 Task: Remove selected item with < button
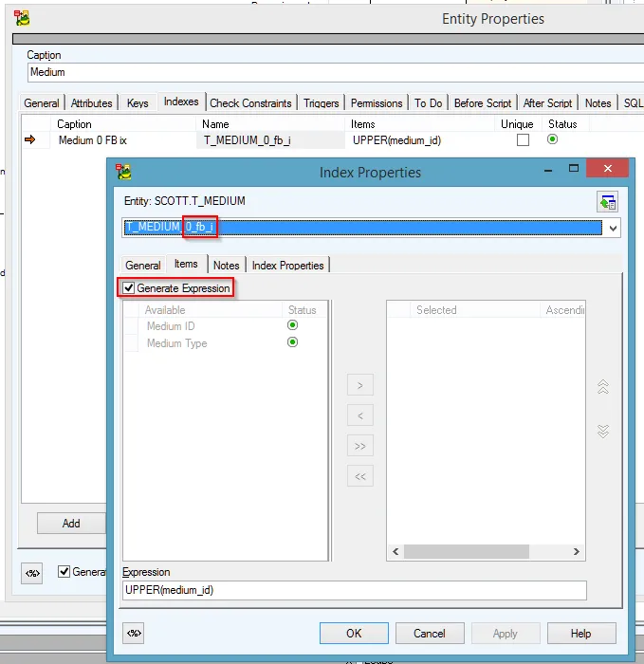click(x=359, y=415)
